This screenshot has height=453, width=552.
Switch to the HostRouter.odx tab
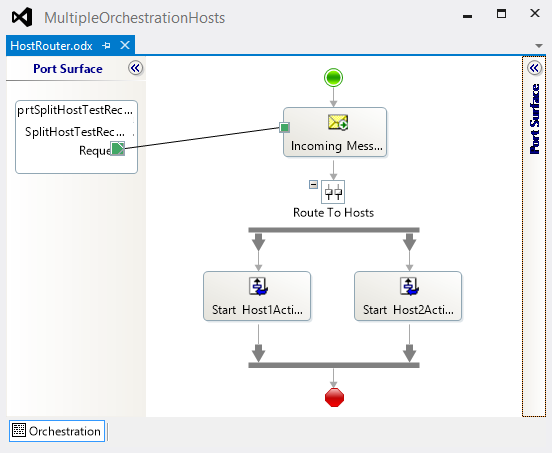[x=51, y=46]
